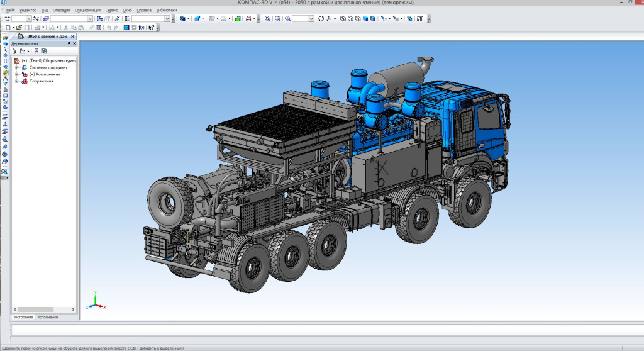Select the wireframe display mode icon
The image size is (644, 351).
click(343, 19)
